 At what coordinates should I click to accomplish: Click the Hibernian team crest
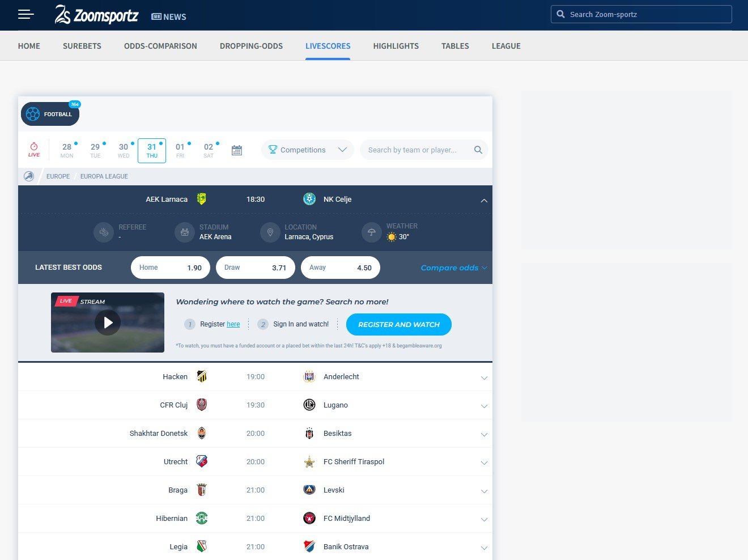click(x=202, y=518)
